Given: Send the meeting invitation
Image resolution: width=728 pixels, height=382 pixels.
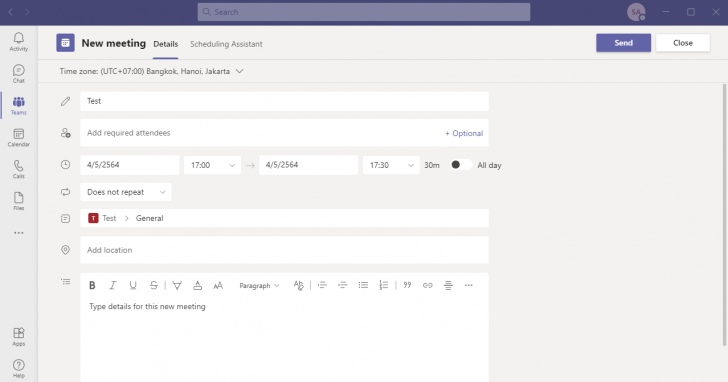Looking at the screenshot, I should 624,43.
